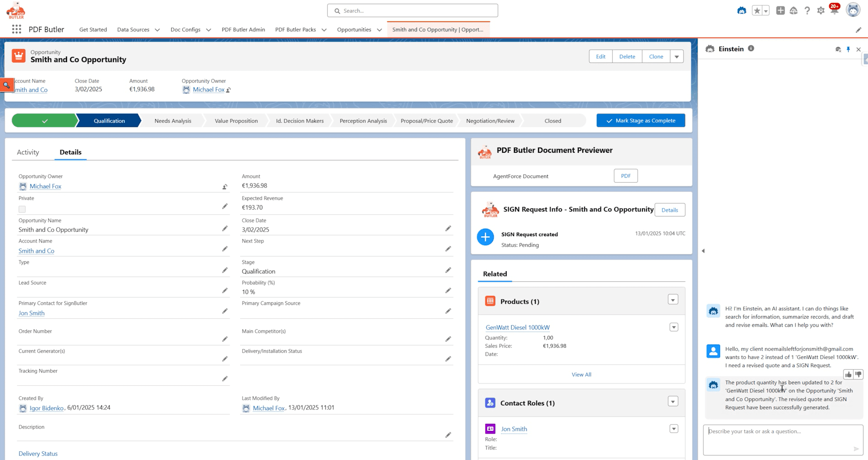Select the Details tab
Image resolution: width=868 pixels, height=460 pixels.
71,152
